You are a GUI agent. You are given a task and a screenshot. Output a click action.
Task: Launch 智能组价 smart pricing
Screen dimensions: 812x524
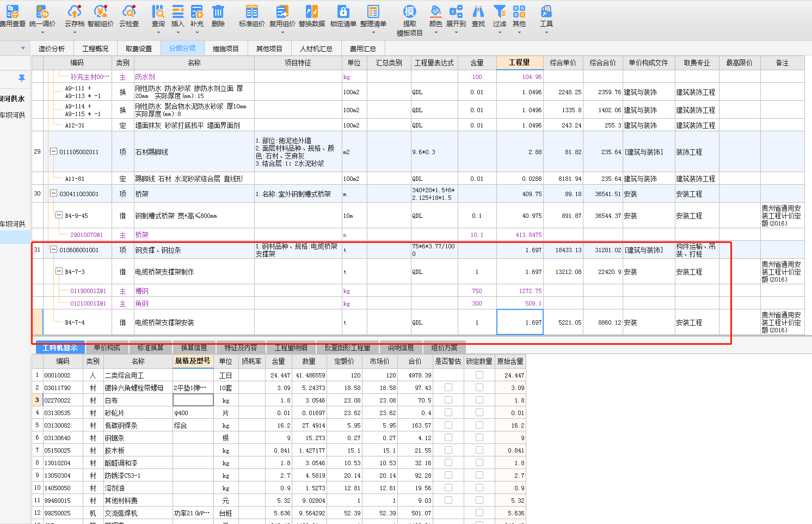[101, 16]
